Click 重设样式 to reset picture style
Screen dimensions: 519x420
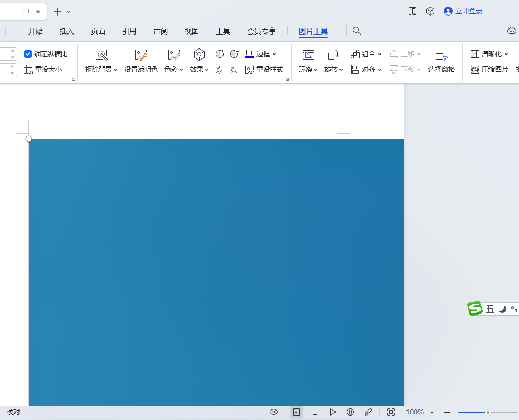(264, 70)
